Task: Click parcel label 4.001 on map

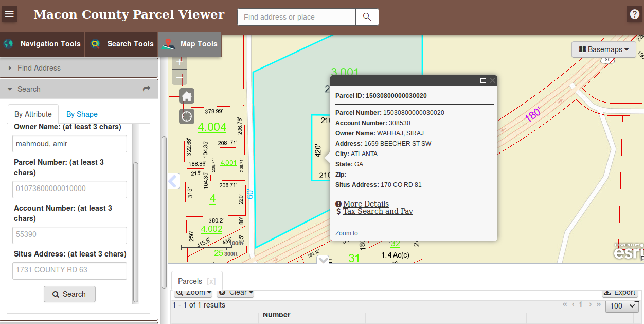Action: pyautogui.click(x=228, y=163)
